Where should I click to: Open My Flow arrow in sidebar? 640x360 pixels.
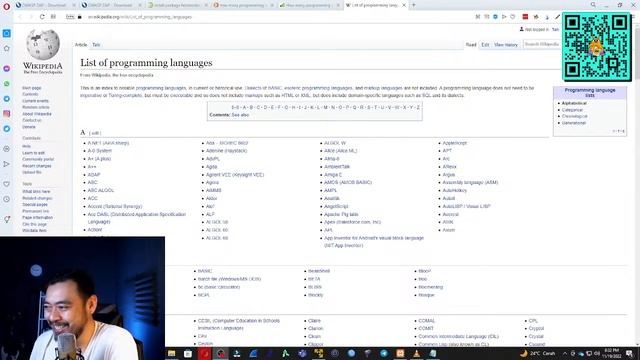click(7, 164)
